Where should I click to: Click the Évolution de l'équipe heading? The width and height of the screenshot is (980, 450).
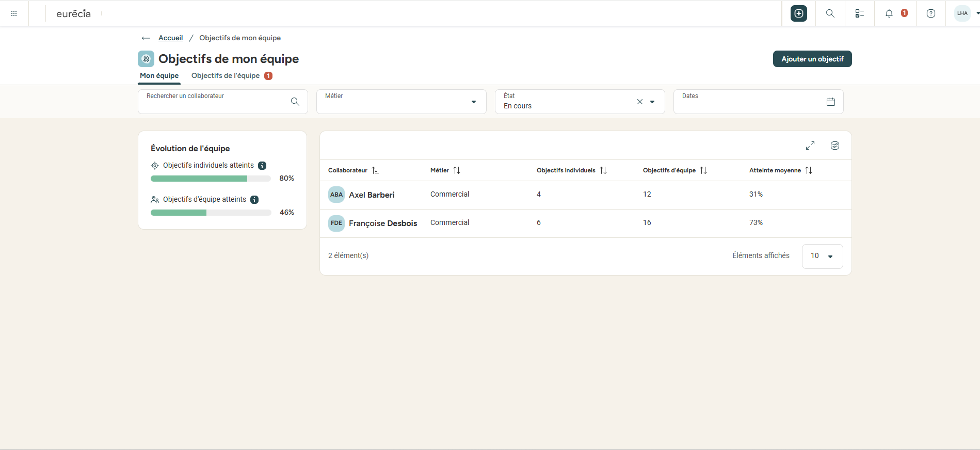190,149
